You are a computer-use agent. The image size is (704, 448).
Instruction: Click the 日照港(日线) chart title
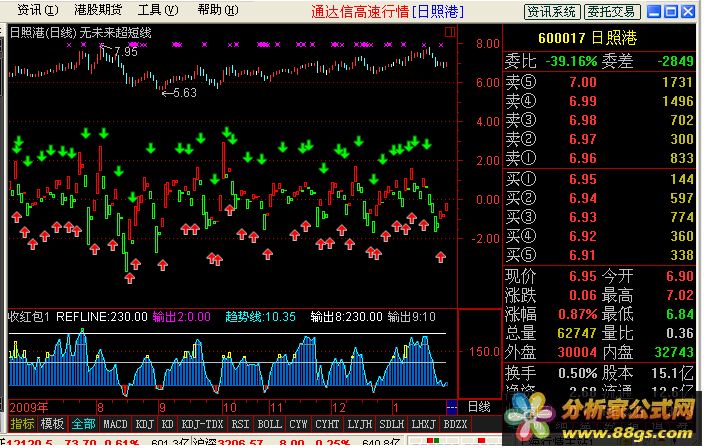tap(44, 33)
